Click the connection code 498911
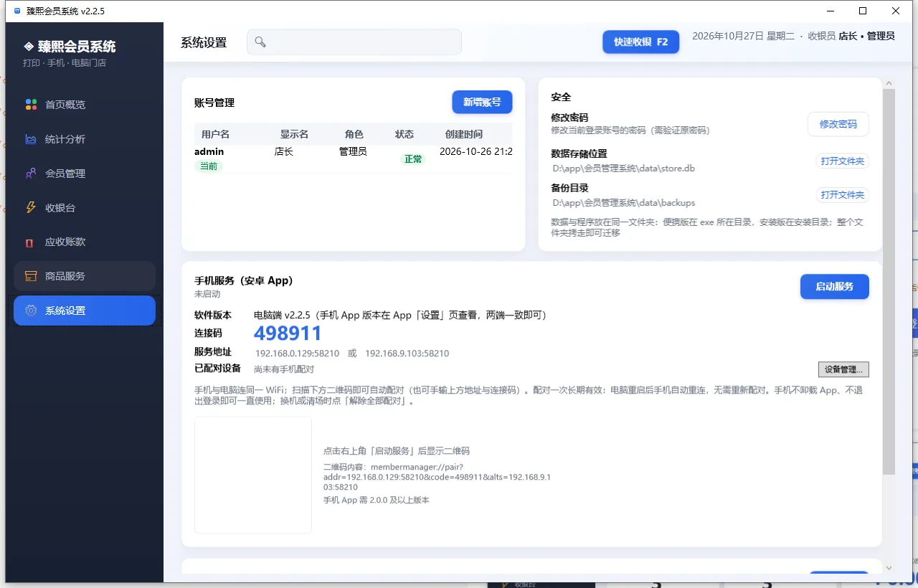 [x=288, y=333]
